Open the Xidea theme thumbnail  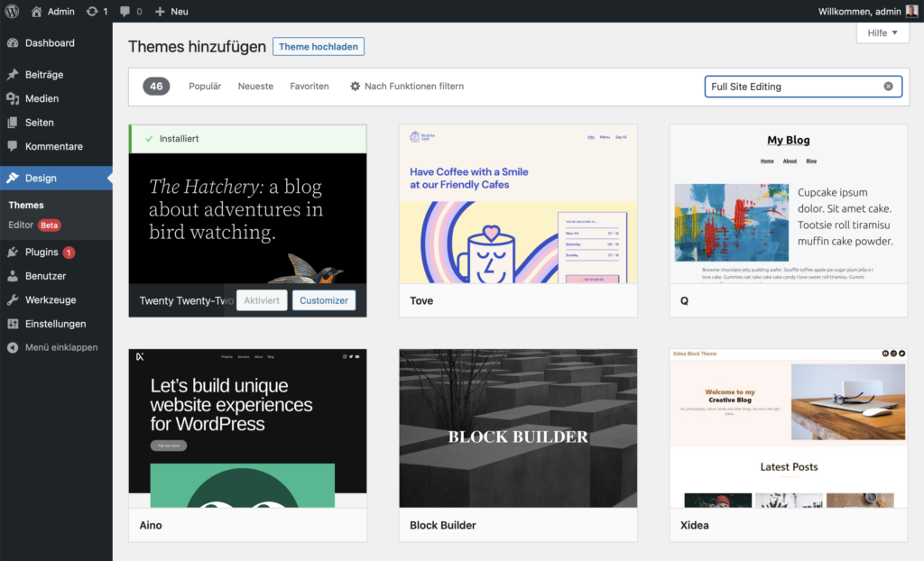[x=789, y=428]
